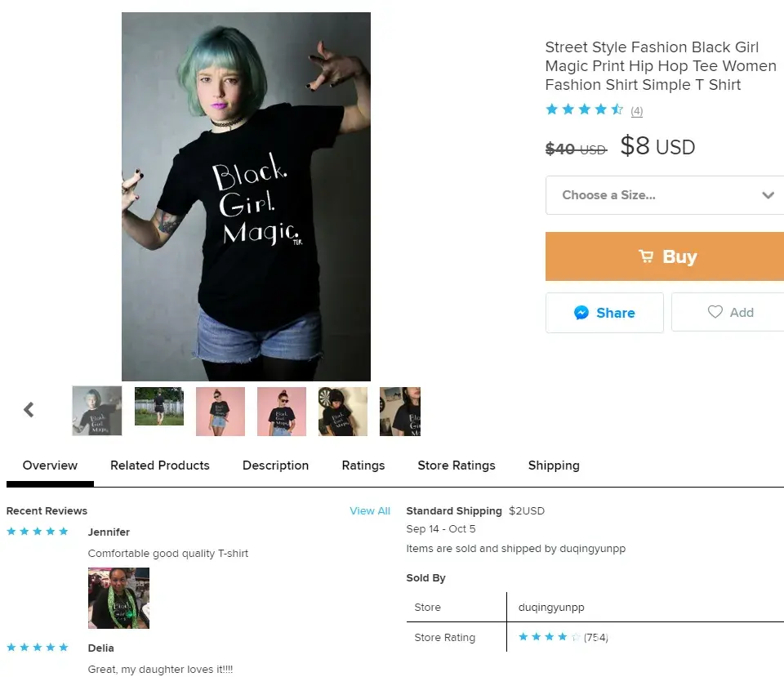Click the shopping cart icon on Buy
Viewport: 784px width, 677px height.
pyautogui.click(x=646, y=256)
